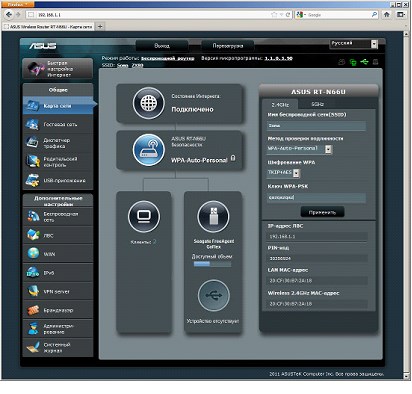Open the Гостевая сеть guest network page
The image size is (412, 394).
(58, 124)
